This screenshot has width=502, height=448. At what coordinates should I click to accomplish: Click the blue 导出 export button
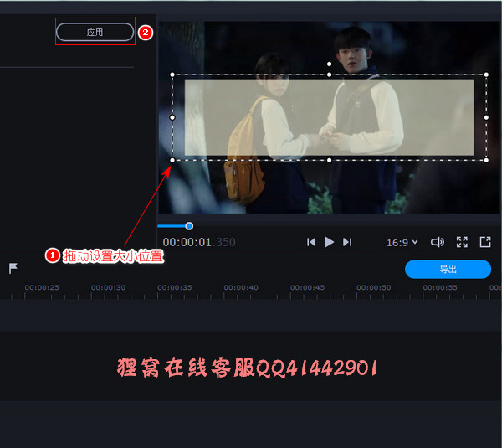point(448,269)
